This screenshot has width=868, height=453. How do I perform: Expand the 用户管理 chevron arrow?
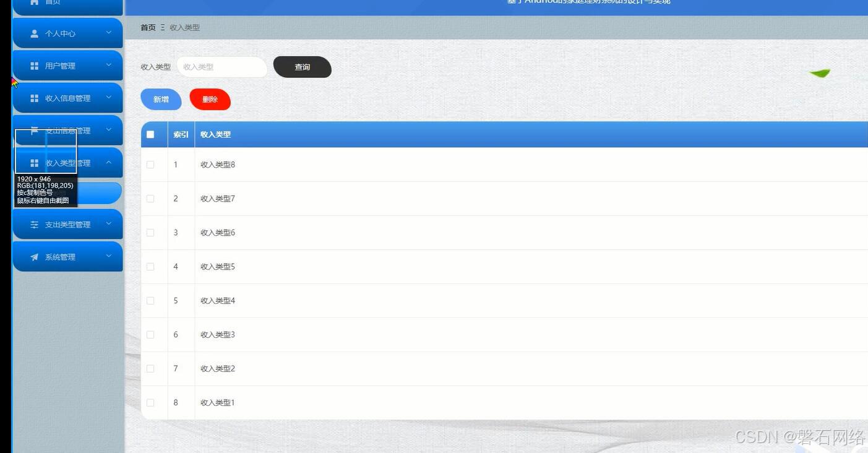click(x=109, y=64)
